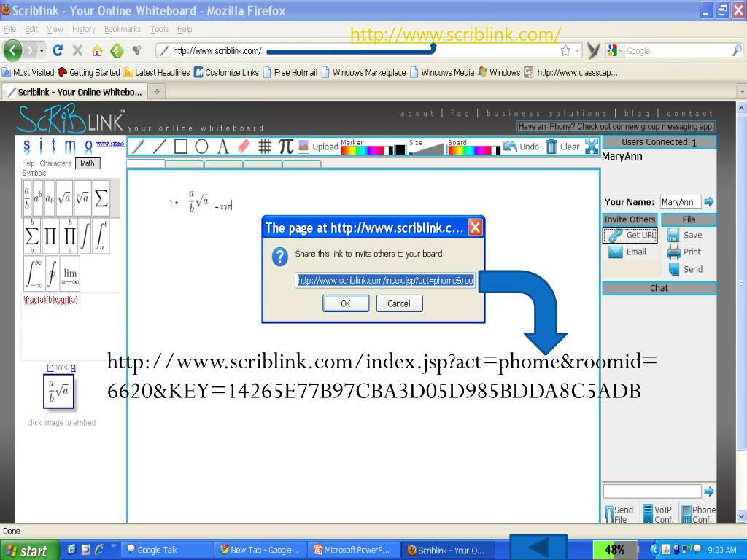Open the Windows start button
Screen dimensions: 747x560
point(29,551)
